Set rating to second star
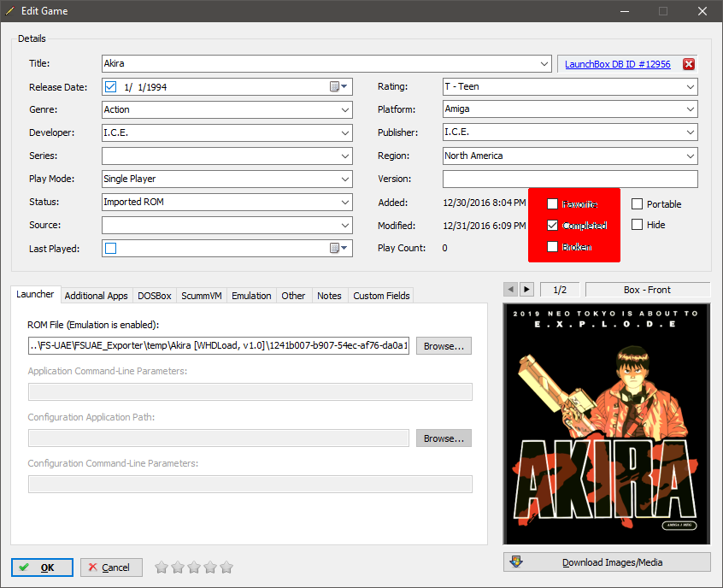 (x=178, y=567)
